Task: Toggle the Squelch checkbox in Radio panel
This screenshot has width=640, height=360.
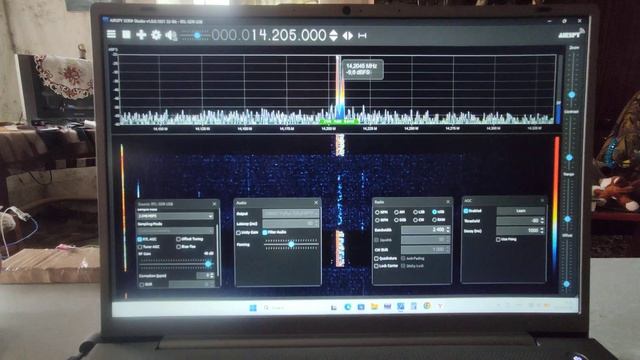Action: (377, 240)
